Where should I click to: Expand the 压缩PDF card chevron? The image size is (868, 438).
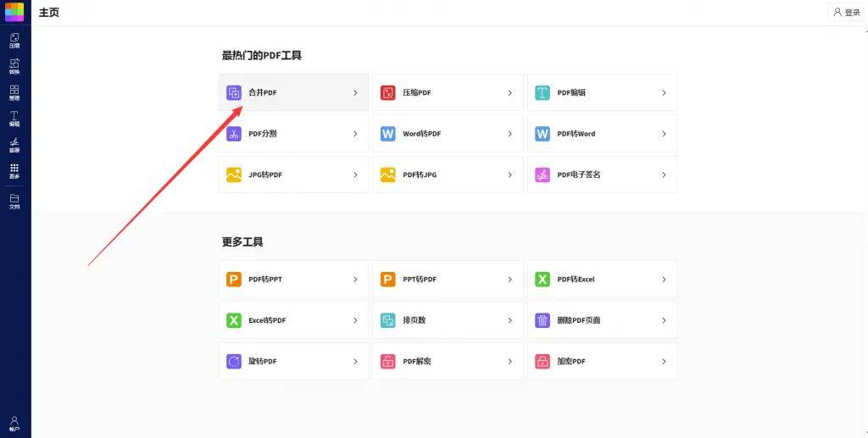coord(509,93)
